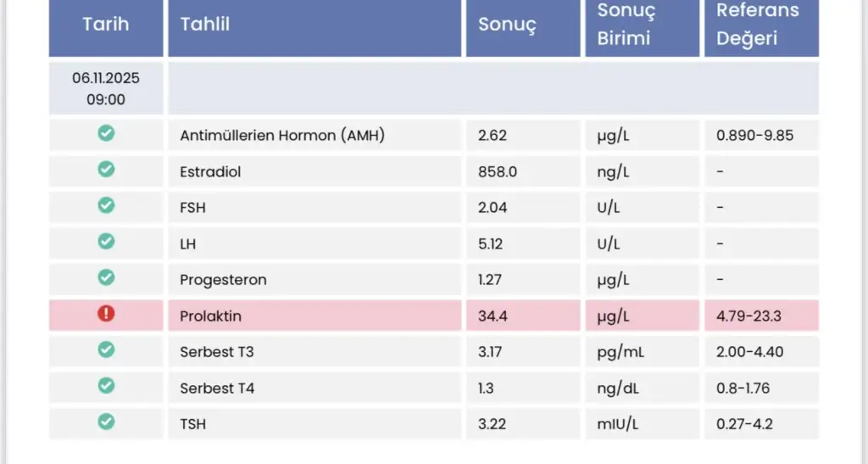Click the Sonuç Birimi column header
Viewport: 868px width, 464px height.
tap(626, 25)
